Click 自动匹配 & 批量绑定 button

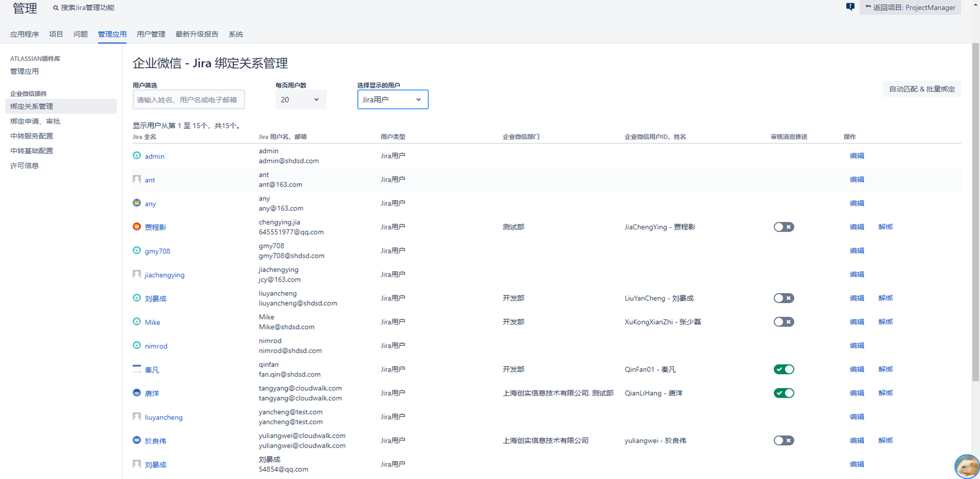(x=921, y=89)
